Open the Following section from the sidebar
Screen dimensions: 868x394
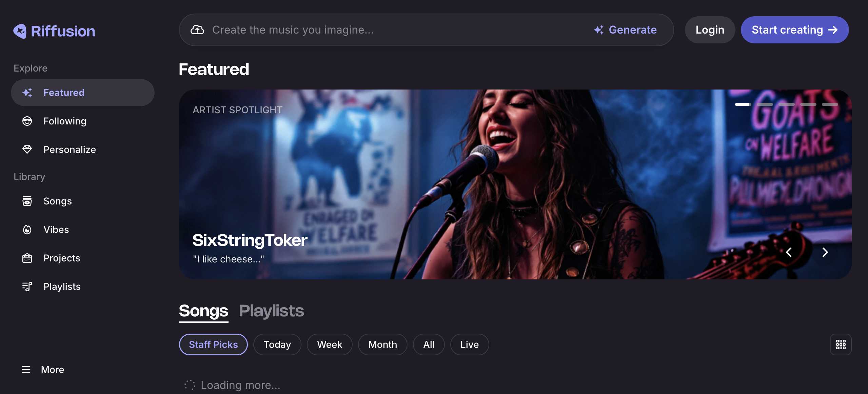(x=64, y=121)
